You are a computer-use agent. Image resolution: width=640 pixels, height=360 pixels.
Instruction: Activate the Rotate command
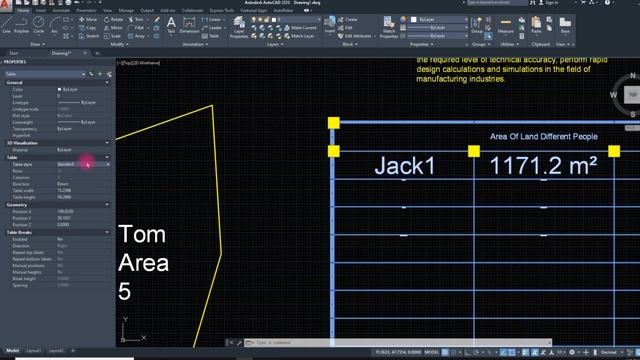pyautogui.click(x=113, y=20)
